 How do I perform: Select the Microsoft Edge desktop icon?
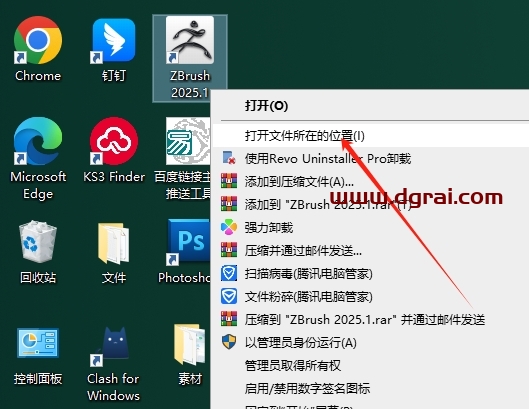coord(38,159)
